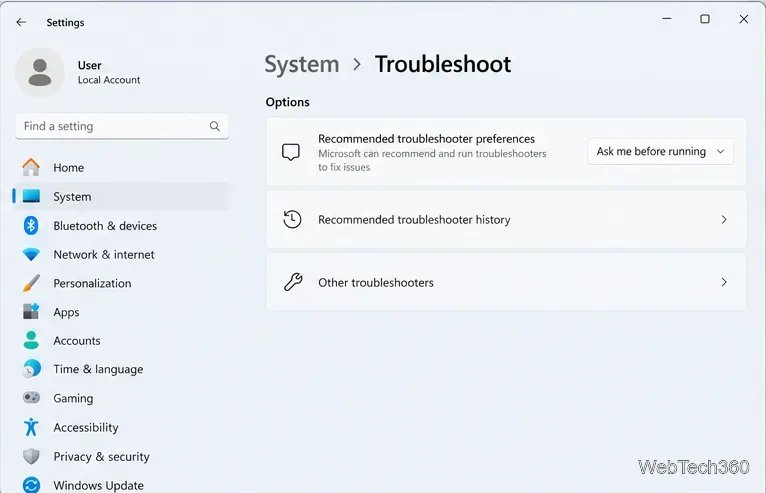766x493 pixels.
Task: Click the Personalization paintbrush icon
Action: coord(31,283)
